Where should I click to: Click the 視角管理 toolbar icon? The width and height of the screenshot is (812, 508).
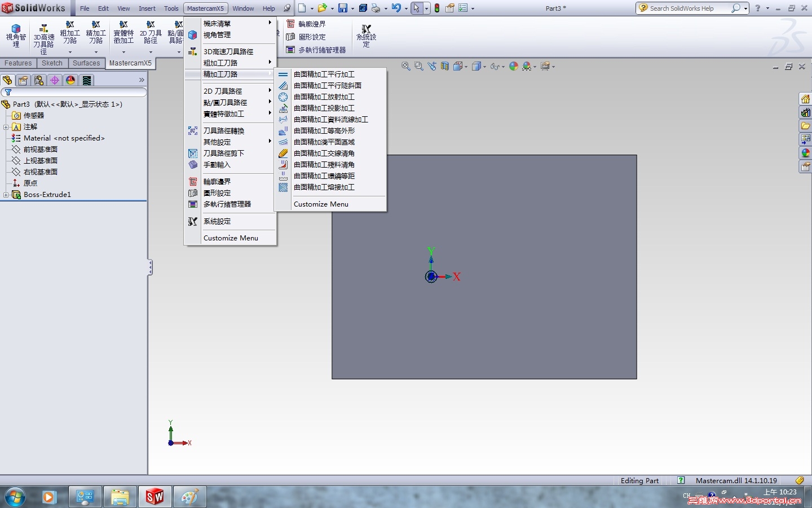tap(16, 36)
